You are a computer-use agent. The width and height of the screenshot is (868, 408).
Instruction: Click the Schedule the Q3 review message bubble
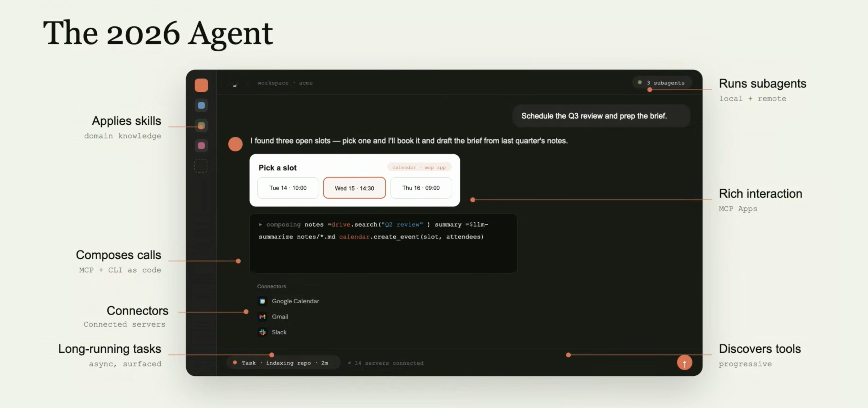(594, 116)
